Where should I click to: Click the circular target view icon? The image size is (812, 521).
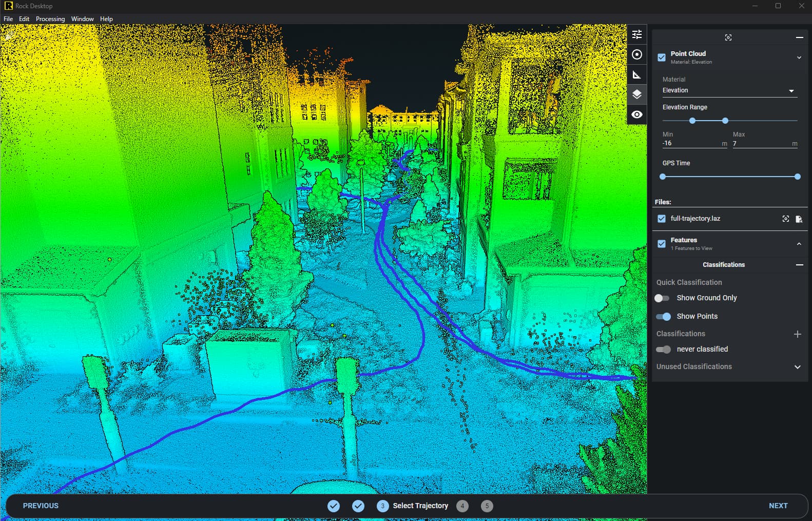click(x=637, y=54)
